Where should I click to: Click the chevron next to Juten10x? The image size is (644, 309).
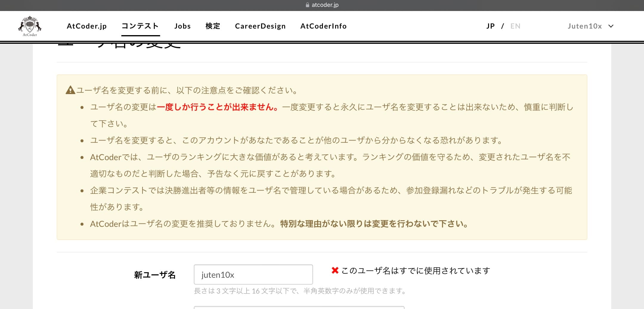click(611, 26)
